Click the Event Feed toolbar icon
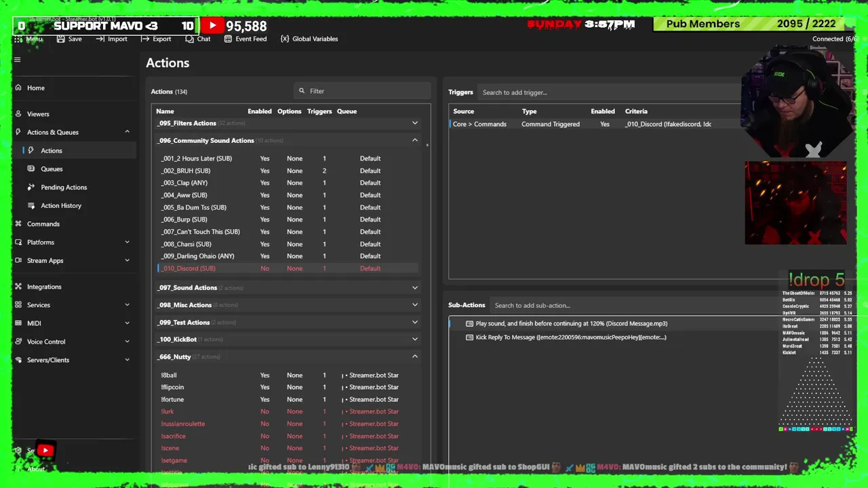This screenshot has width=868, height=488. (x=228, y=39)
